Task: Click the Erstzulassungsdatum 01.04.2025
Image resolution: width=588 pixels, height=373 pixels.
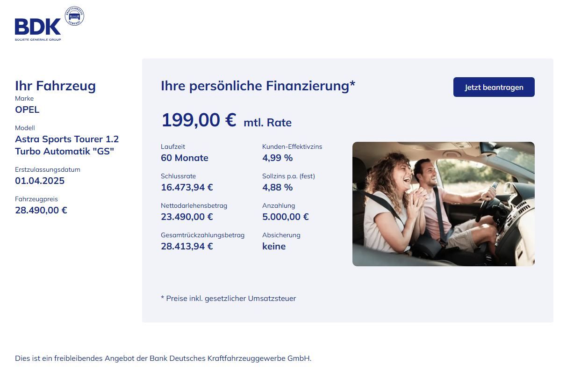Action: click(x=40, y=181)
